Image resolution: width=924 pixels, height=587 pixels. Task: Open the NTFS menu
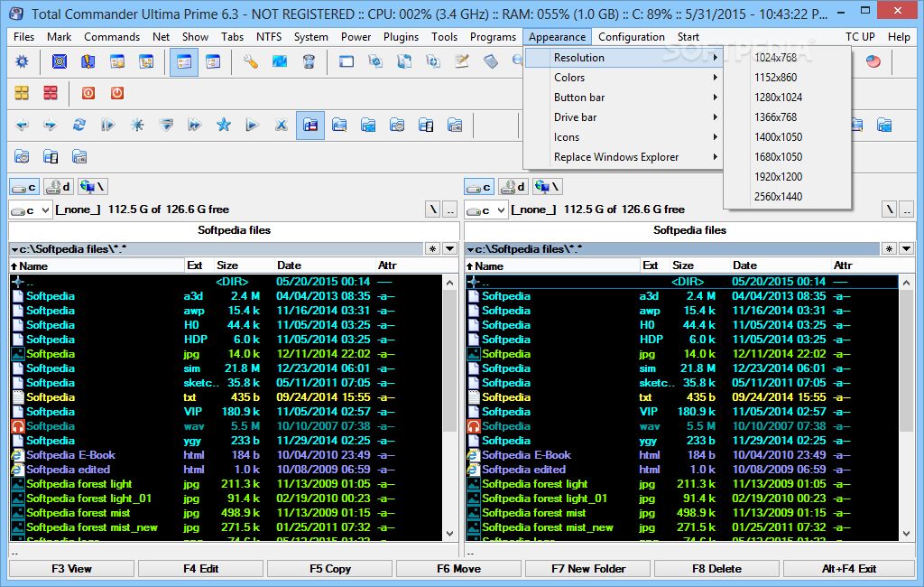tap(269, 37)
